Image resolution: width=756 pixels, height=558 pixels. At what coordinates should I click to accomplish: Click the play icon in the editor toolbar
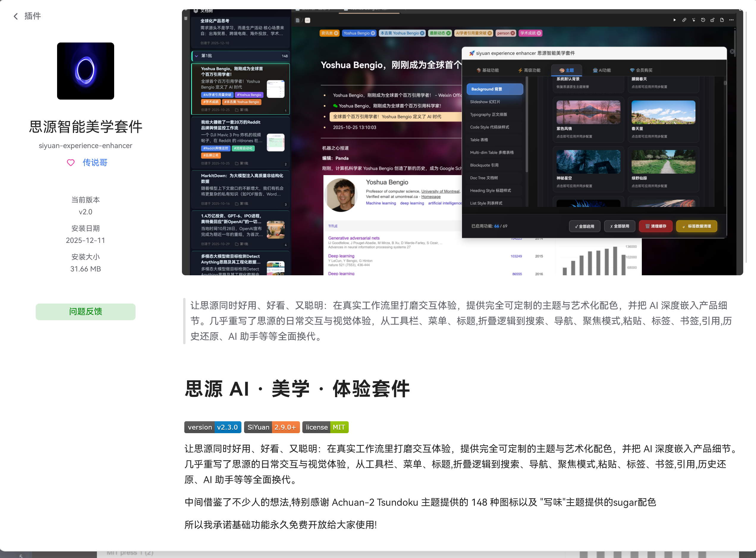tap(675, 20)
